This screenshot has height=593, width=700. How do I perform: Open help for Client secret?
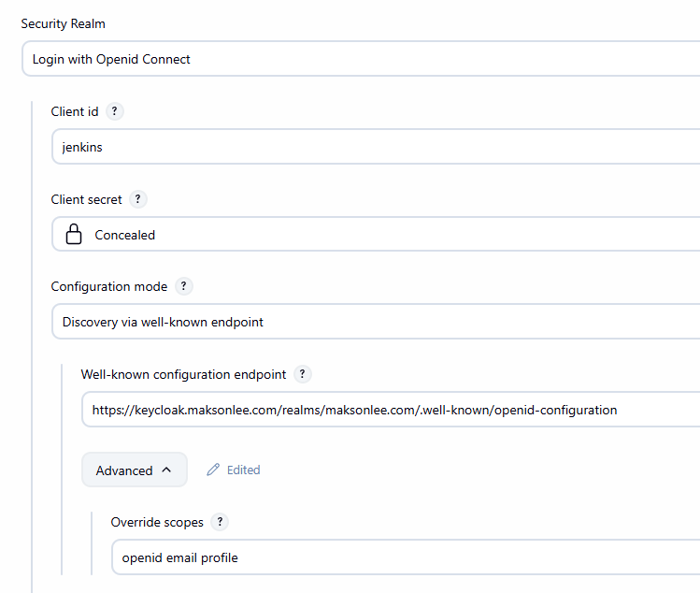pos(138,199)
